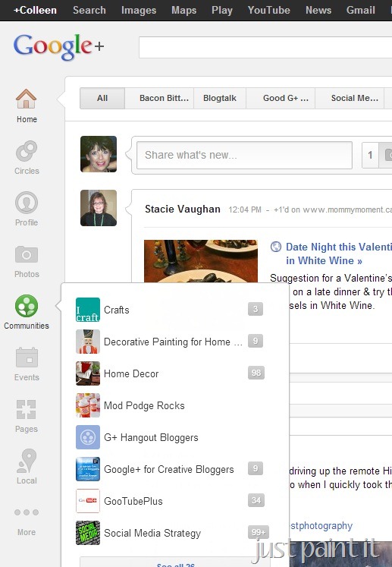The height and width of the screenshot is (567, 392).
Task: Open Gmail in the top bar
Action: [361, 10]
